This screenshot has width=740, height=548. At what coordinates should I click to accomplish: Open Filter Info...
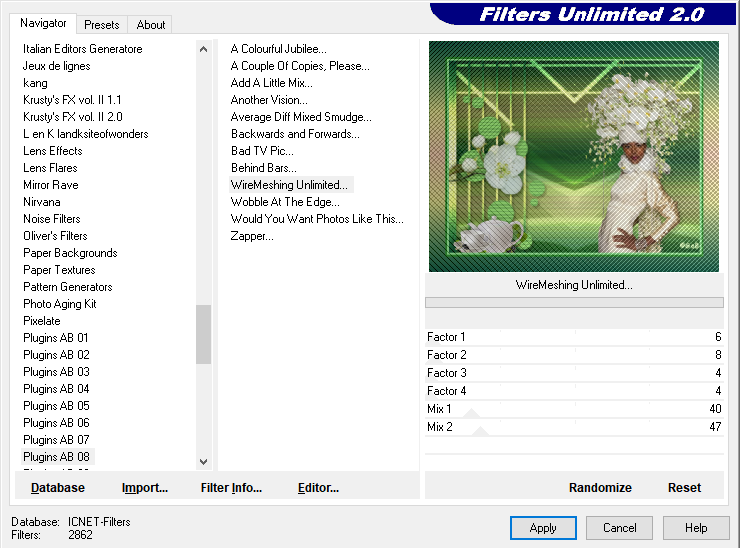pos(231,488)
